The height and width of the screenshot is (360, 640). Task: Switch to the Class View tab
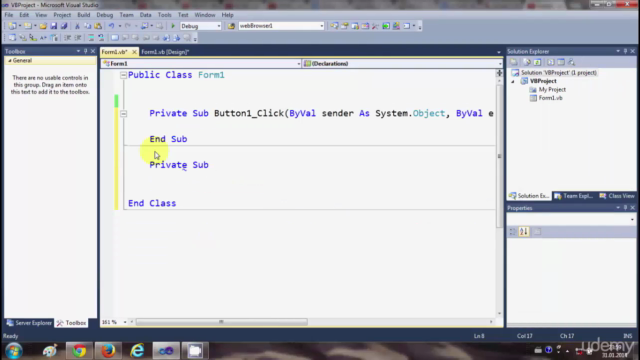[x=617, y=196]
